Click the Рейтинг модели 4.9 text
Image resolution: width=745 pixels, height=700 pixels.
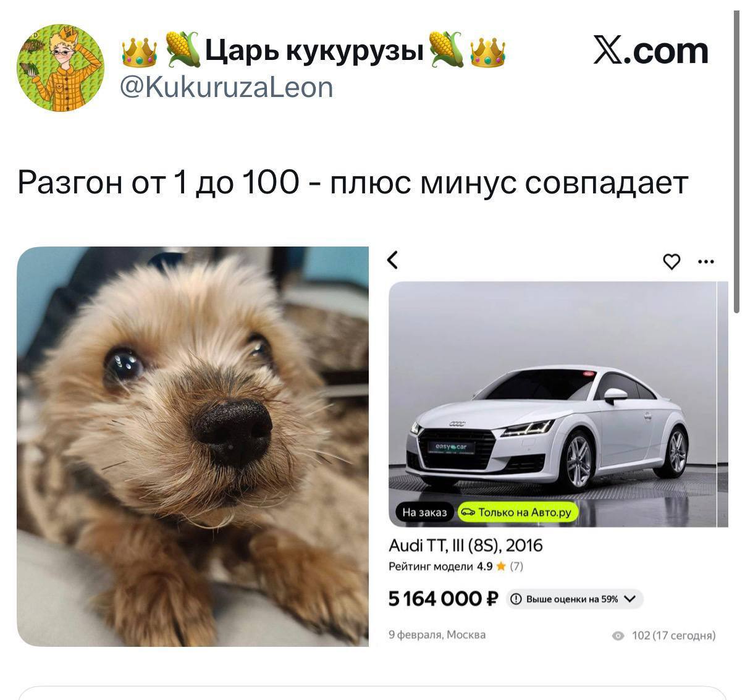[440, 566]
